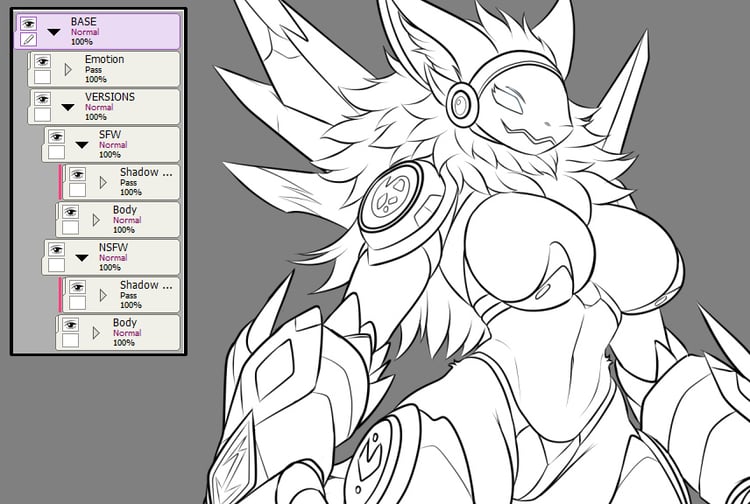Image resolution: width=750 pixels, height=504 pixels.
Task: Tick the empty box under VERSIONS' eye icon
Action: tap(43, 114)
